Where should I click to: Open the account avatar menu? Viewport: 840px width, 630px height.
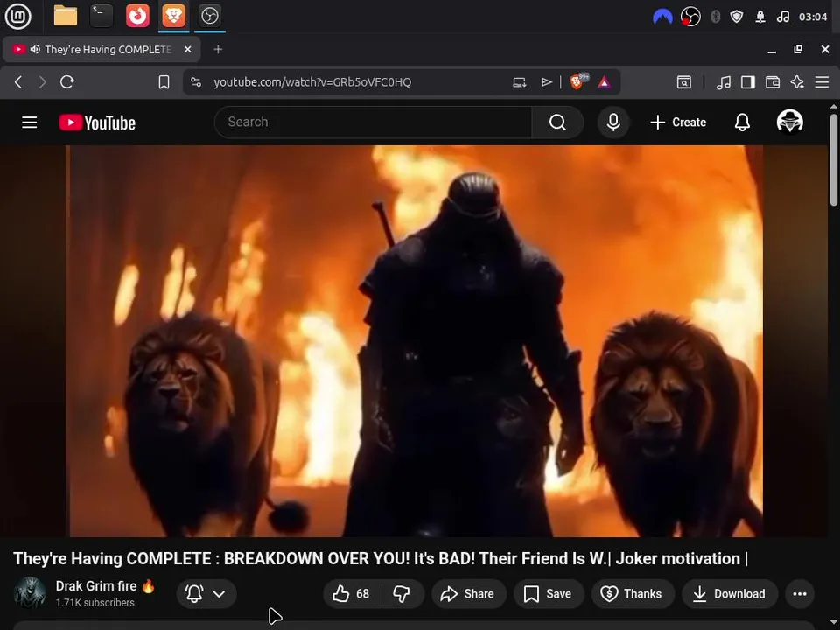(x=789, y=121)
